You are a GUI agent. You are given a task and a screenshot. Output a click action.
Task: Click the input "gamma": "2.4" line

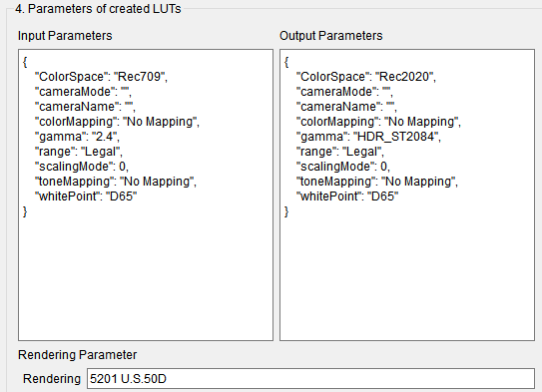(x=77, y=137)
